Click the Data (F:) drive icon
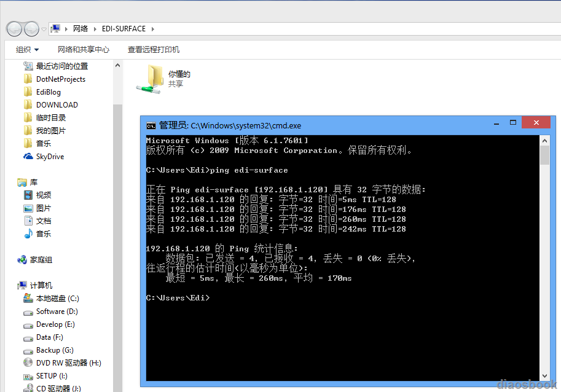This screenshot has width=561, height=392. click(28, 339)
